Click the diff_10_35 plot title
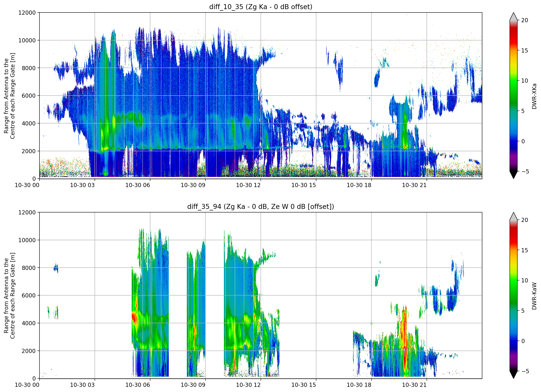541x392 pixels. point(260,7)
